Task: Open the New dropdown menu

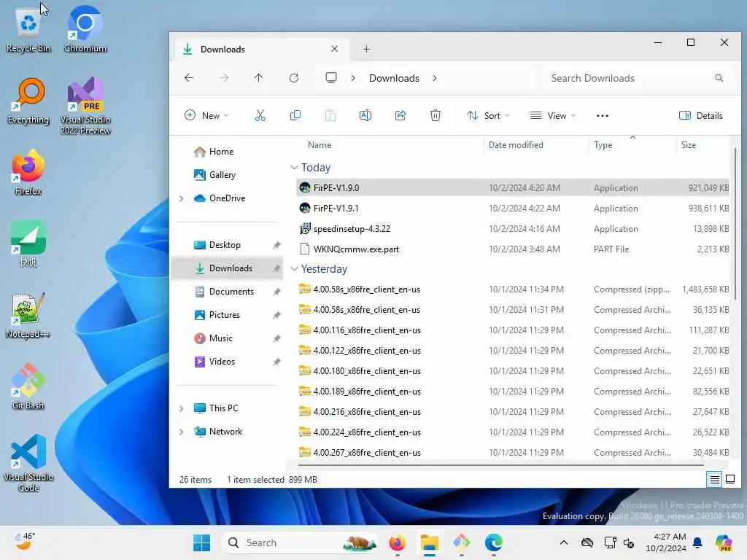Action: 206,116
